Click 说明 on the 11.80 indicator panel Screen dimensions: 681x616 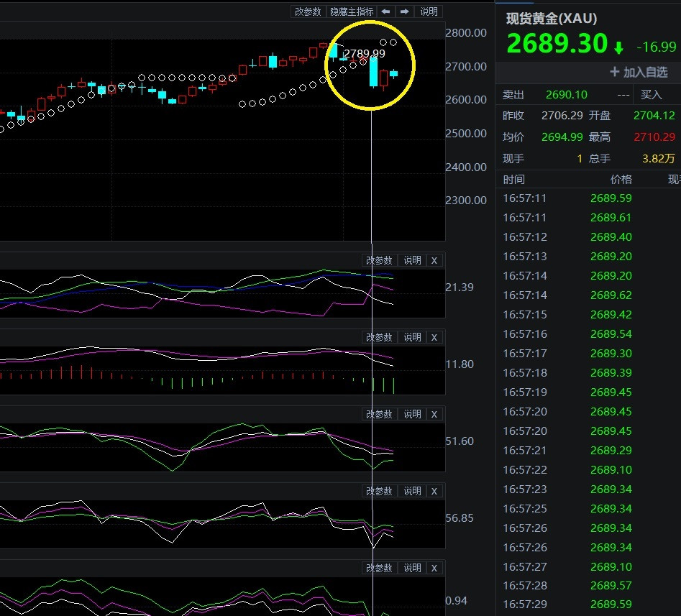(412, 337)
